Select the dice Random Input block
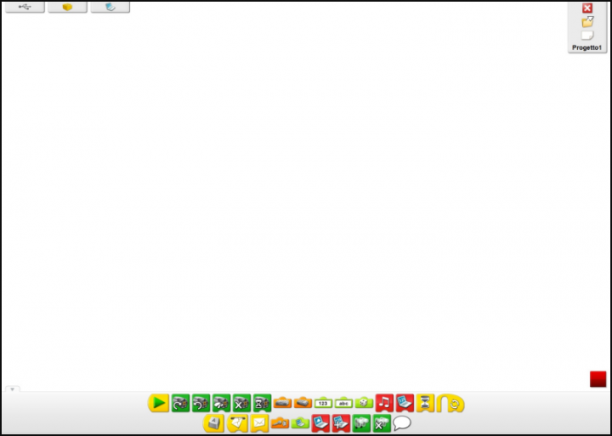 364,402
